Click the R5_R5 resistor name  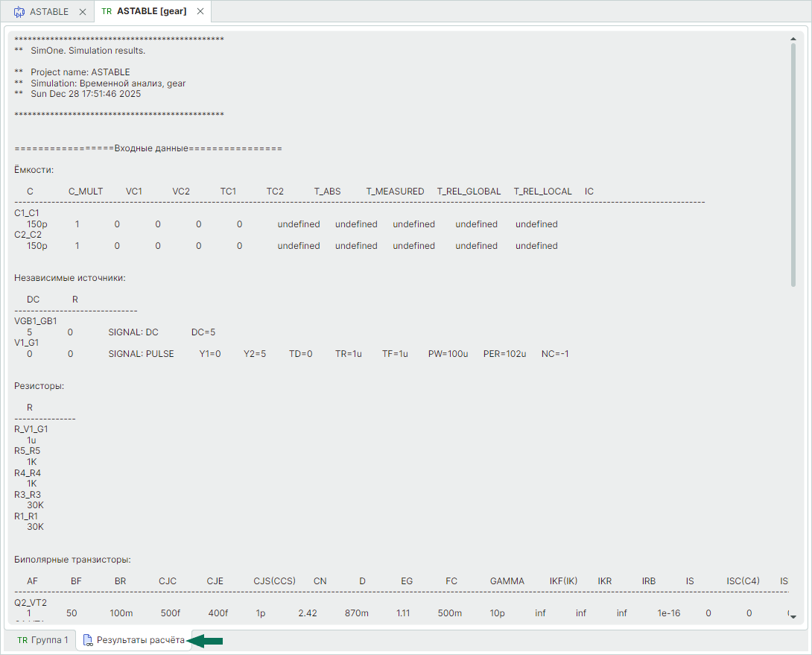(27, 451)
